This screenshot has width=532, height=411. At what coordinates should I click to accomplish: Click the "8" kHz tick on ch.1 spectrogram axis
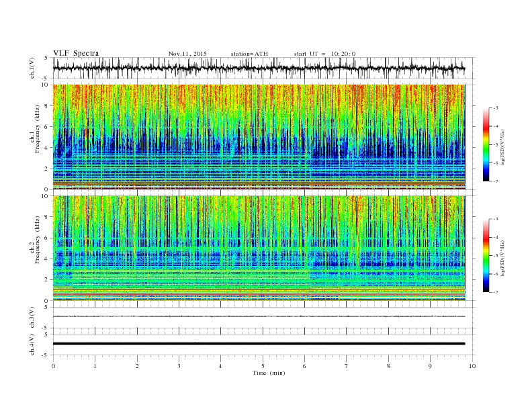point(46,106)
